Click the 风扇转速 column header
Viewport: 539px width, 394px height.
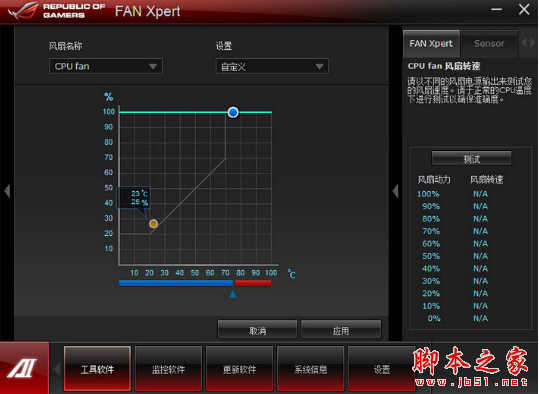[x=487, y=179]
